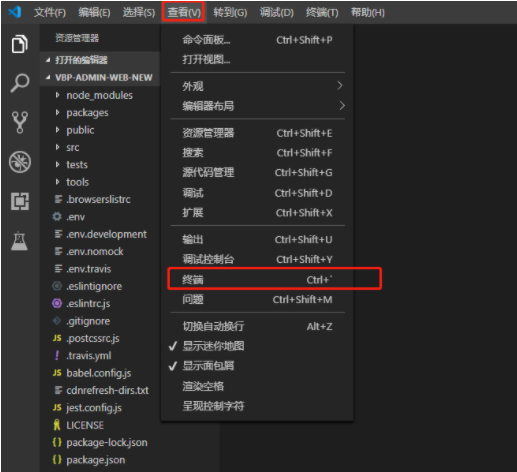Select 命令面板... menu entry
The image size is (517, 472).
pyautogui.click(x=257, y=40)
